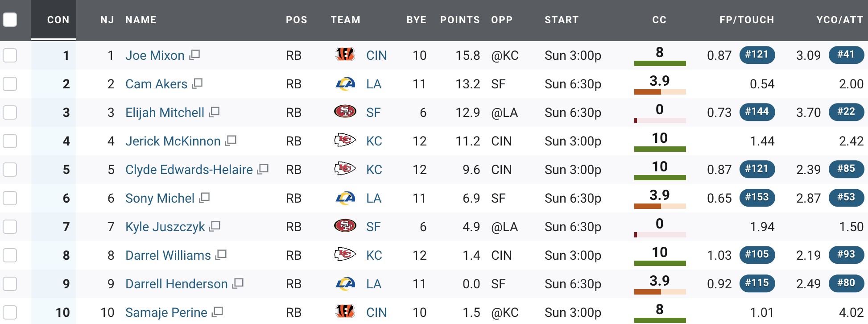Click the Rams logo in Cam Akers' row
868x324 pixels.
(345, 83)
